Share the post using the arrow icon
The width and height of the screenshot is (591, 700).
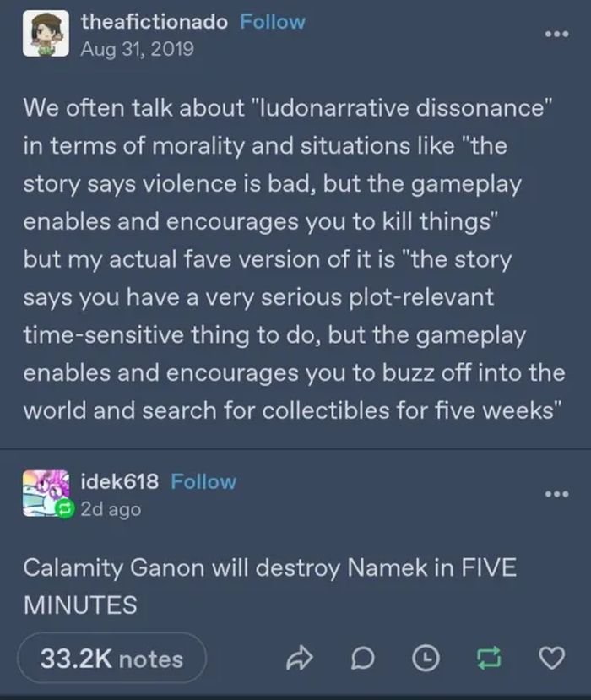pyautogui.click(x=300, y=658)
